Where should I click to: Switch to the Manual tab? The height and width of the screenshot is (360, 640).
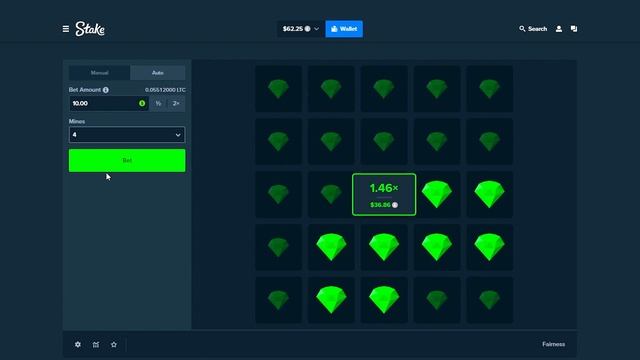[100, 73]
